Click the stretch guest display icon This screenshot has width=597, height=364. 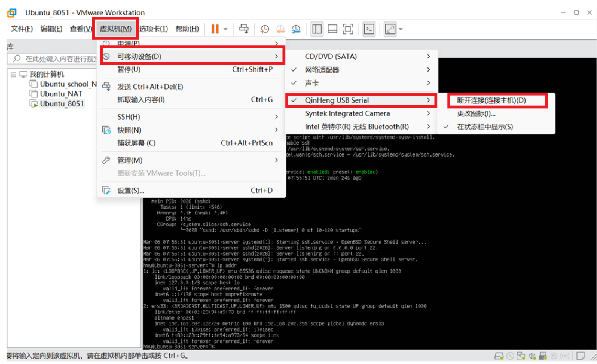click(x=390, y=29)
